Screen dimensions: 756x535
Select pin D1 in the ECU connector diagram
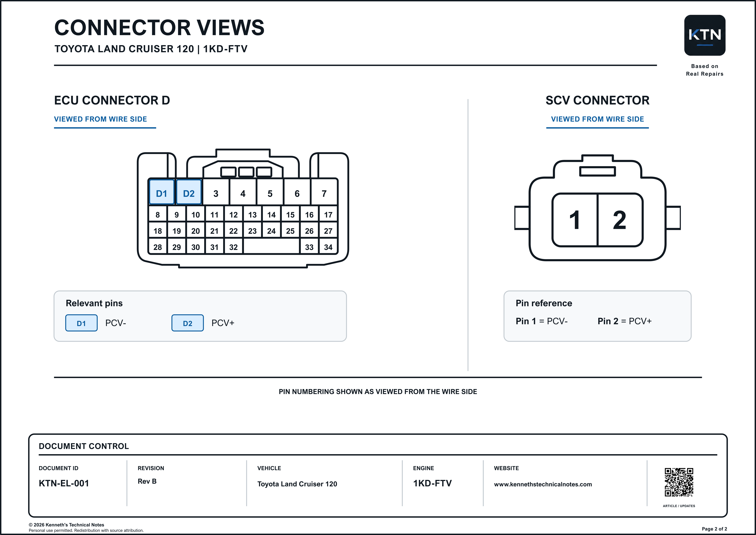162,192
